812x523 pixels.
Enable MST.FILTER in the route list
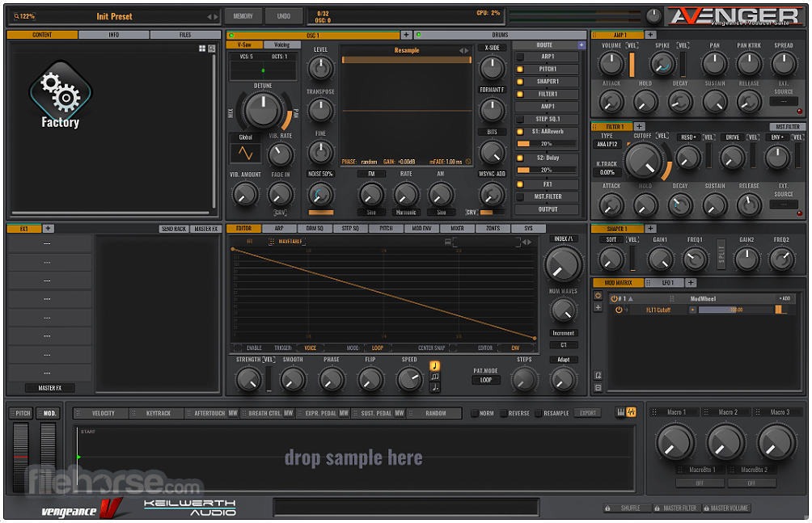pyautogui.click(x=520, y=196)
